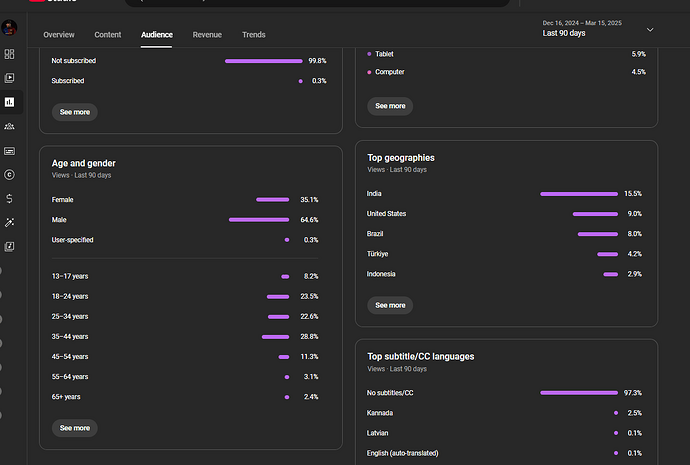Click See more under the Computer device row
The height and width of the screenshot is (465, 690).
click(390, 106)
